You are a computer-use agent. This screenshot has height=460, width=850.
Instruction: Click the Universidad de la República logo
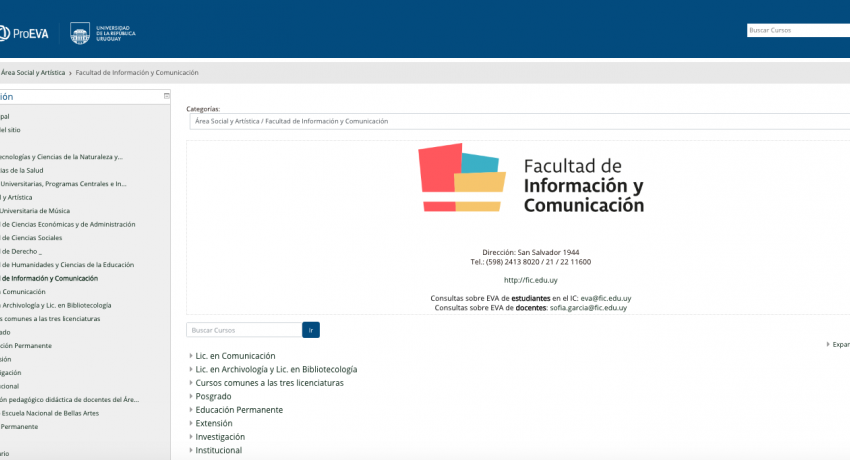point(103,33)
